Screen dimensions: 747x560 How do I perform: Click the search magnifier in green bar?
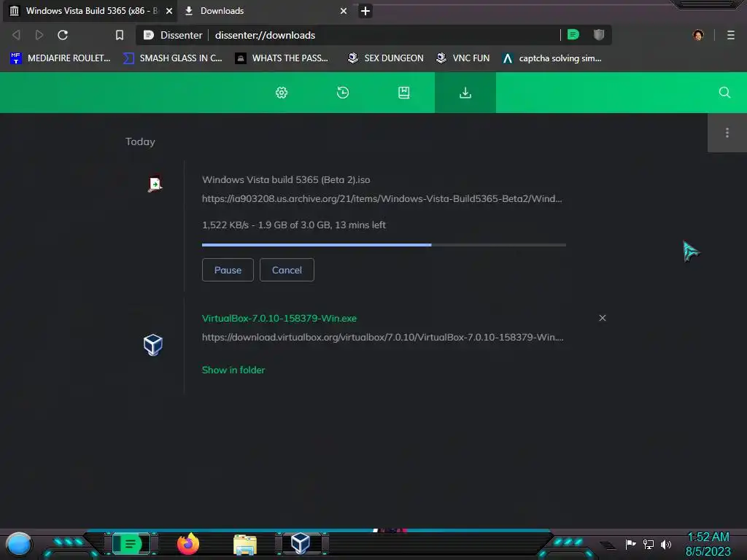724,93
